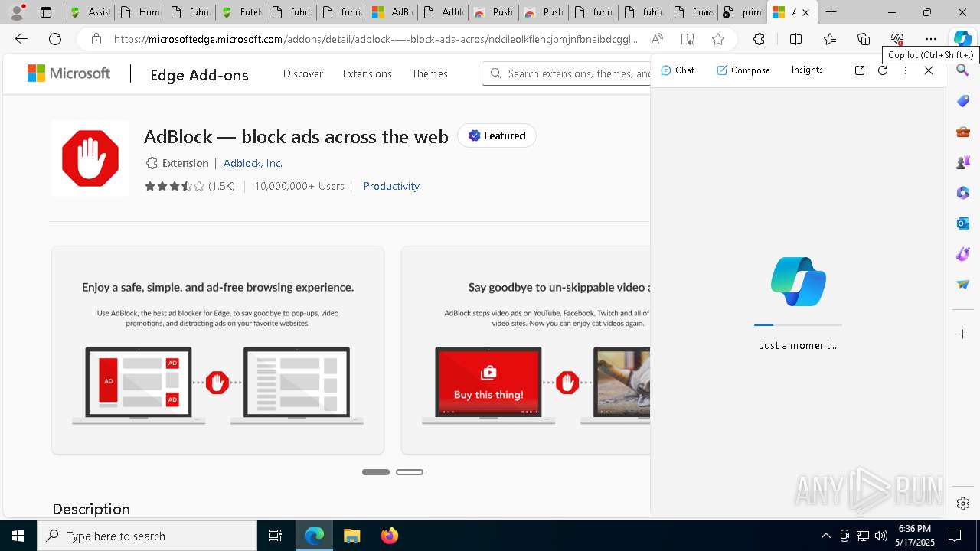The image size is (980, 551).
Task: Open Read aloud from address bar
Action: [657, 39]
